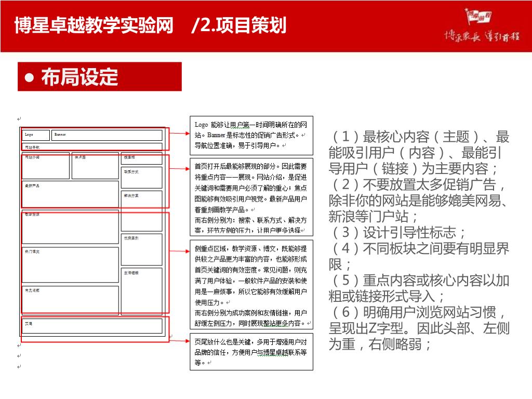Click the white bullet dot before 布局设定
532x399 pixels.
pos(30,77)
